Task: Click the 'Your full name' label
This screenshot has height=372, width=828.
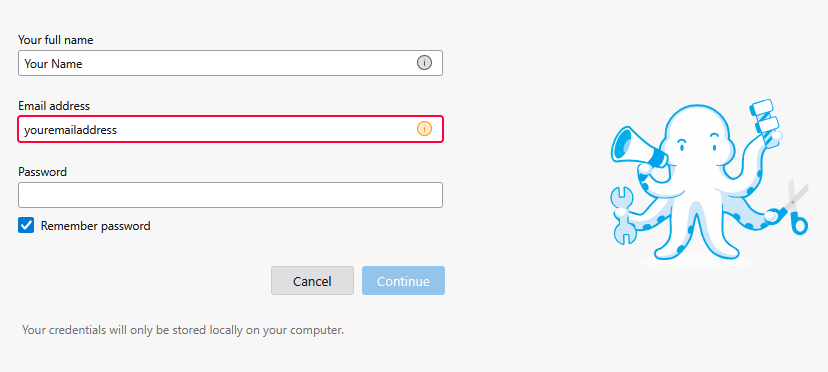Action: click(55, 40)
